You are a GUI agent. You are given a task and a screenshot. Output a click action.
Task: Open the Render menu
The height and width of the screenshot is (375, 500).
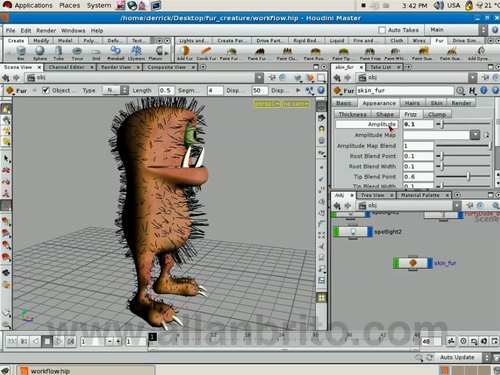click(x=46, y=31)
